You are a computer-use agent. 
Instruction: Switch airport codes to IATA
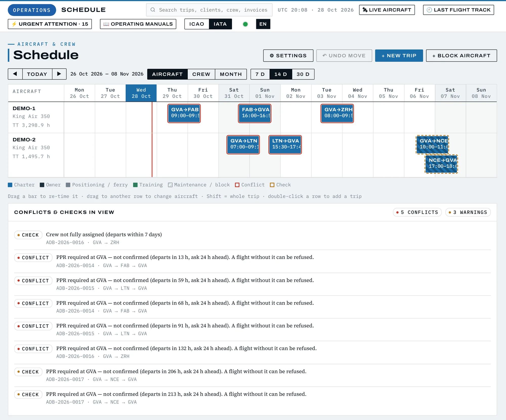point(220,24)
